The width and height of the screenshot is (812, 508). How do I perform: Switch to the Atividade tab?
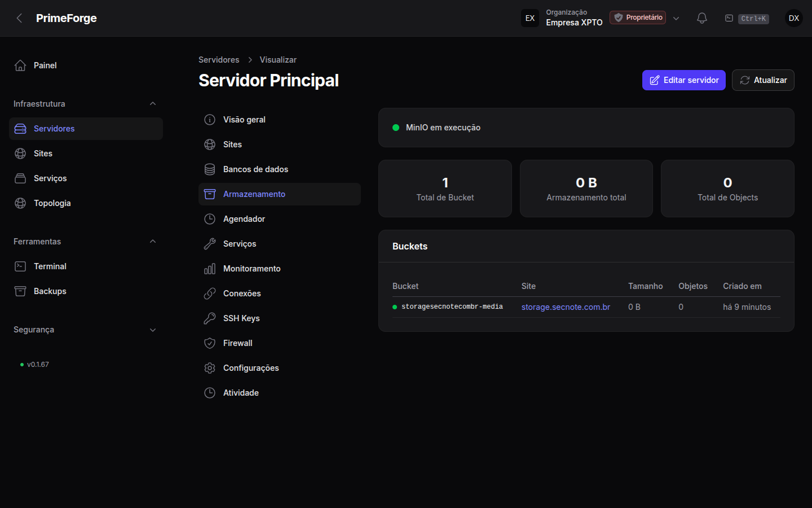[280, 393]
